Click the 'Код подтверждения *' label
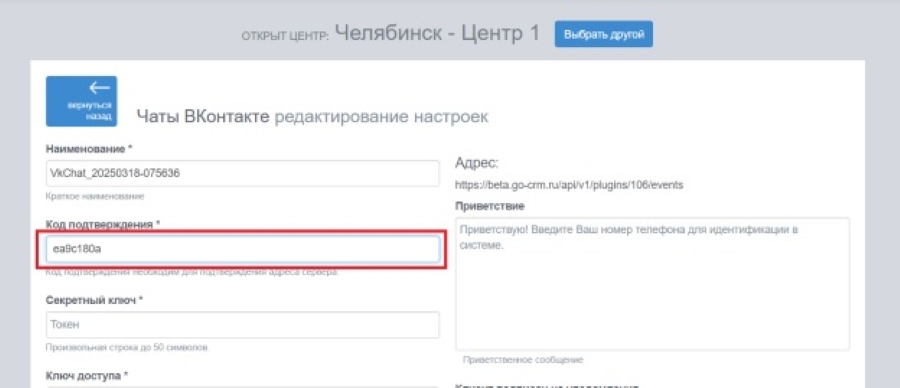The image size is (900, 388). [102, 224]
